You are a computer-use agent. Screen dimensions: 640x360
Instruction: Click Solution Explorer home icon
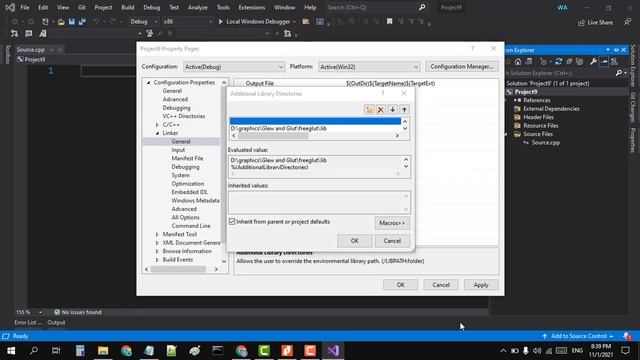(518, 62)
